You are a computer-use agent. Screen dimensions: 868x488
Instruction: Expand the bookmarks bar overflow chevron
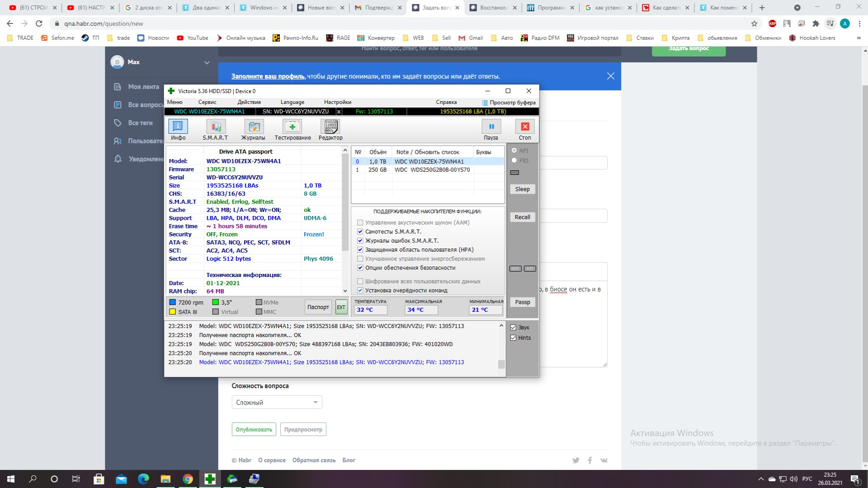pyautogui.click(x=859, y=38)
